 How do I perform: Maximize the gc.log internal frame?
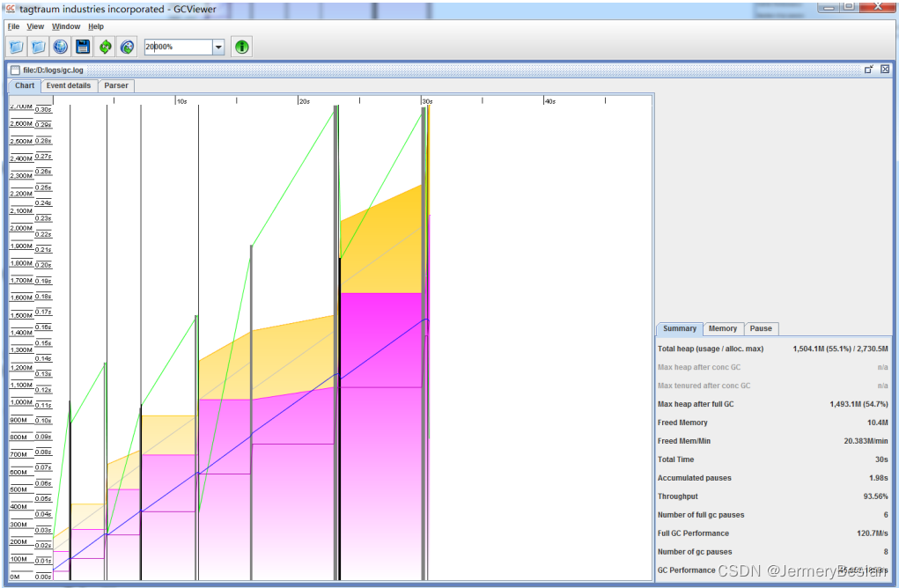(868, 69)
